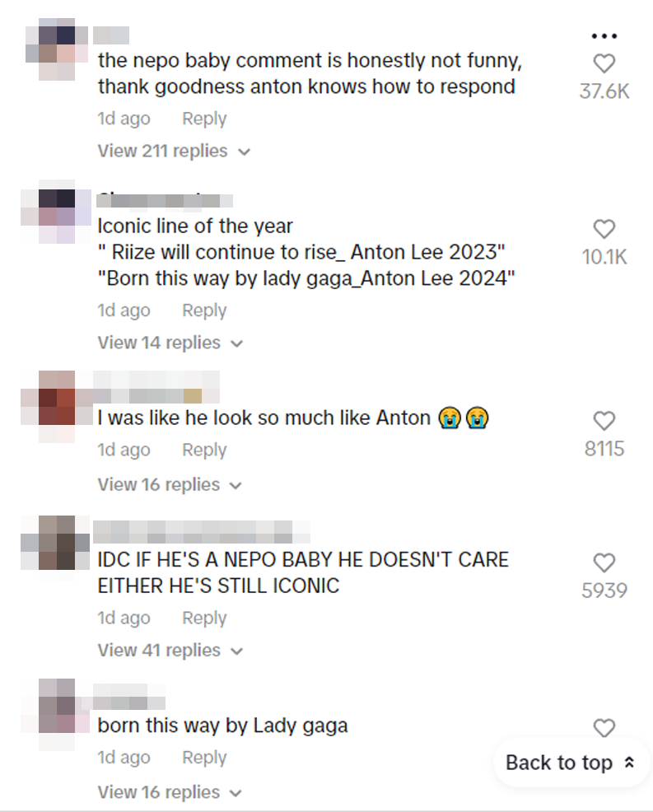This screenshot has width=653, height=812.
Task: Reply to the nepo baby comment
Action: click(204, 119)
